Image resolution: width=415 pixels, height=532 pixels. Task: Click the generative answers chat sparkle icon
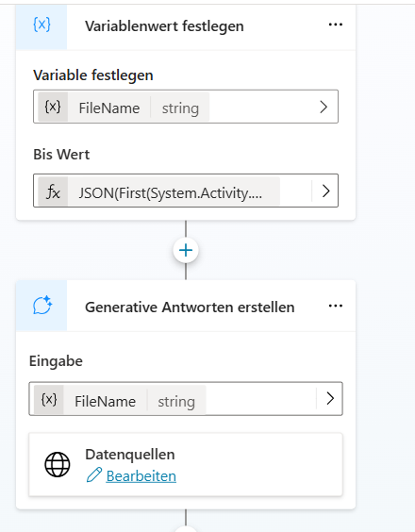pos(42,306)
